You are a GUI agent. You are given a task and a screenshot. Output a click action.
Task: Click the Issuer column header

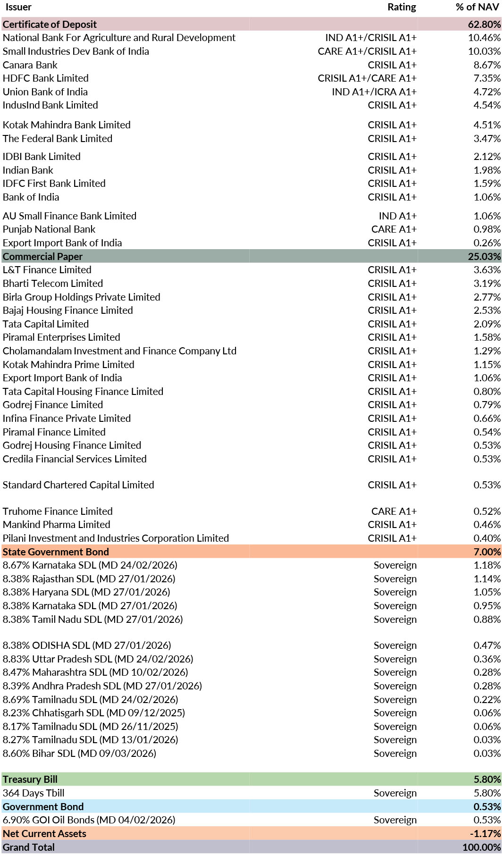[x=18, y=7]
